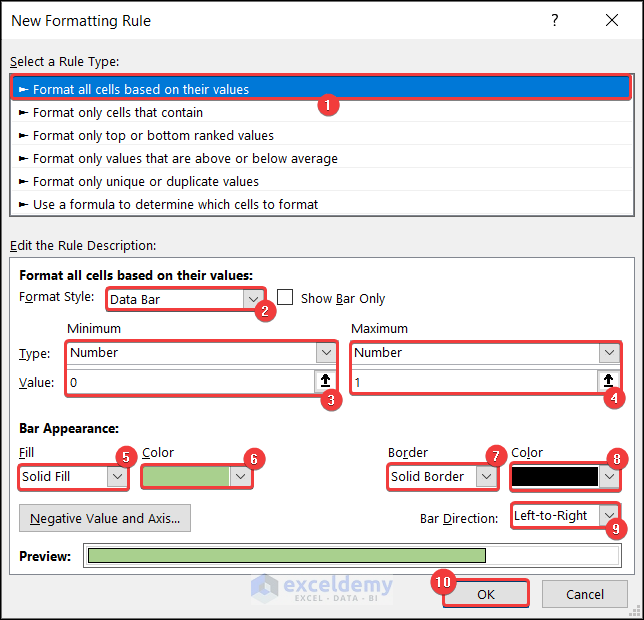This screenshot has width=644, height=620.
Task: Click the Minimum value range selector icon
Action: click(x=325, y=381)
